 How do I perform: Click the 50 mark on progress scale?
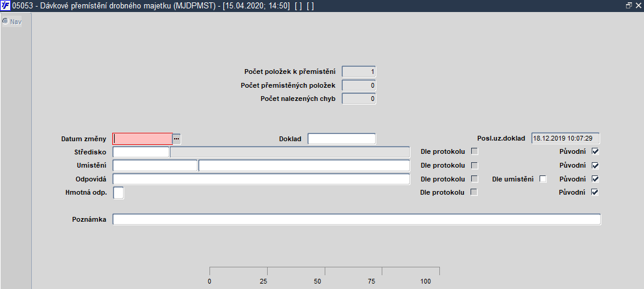tap(317, 282)
